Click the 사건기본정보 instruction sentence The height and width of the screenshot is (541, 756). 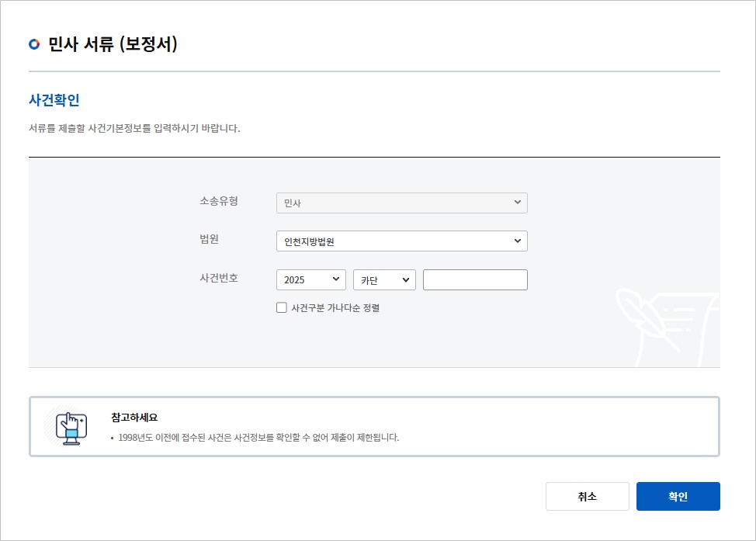point(134,128)
